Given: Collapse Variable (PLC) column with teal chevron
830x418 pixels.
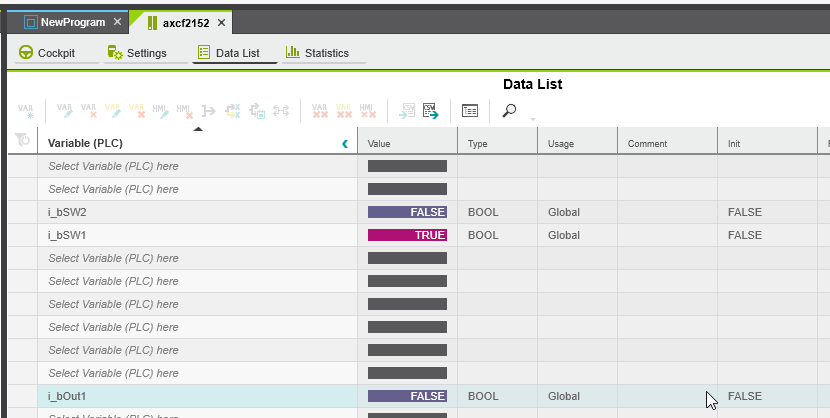Looking at the screenshot, I should [x=345, y=143].
